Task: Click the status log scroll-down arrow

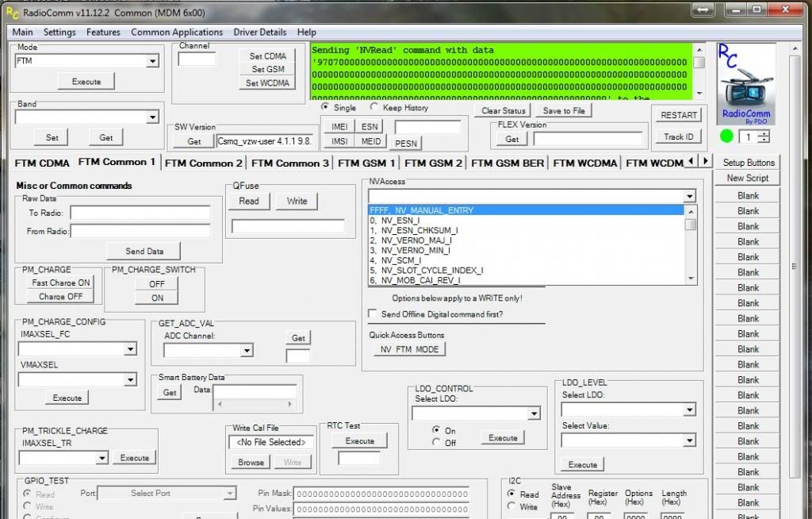Action: (x=699, y=94)
